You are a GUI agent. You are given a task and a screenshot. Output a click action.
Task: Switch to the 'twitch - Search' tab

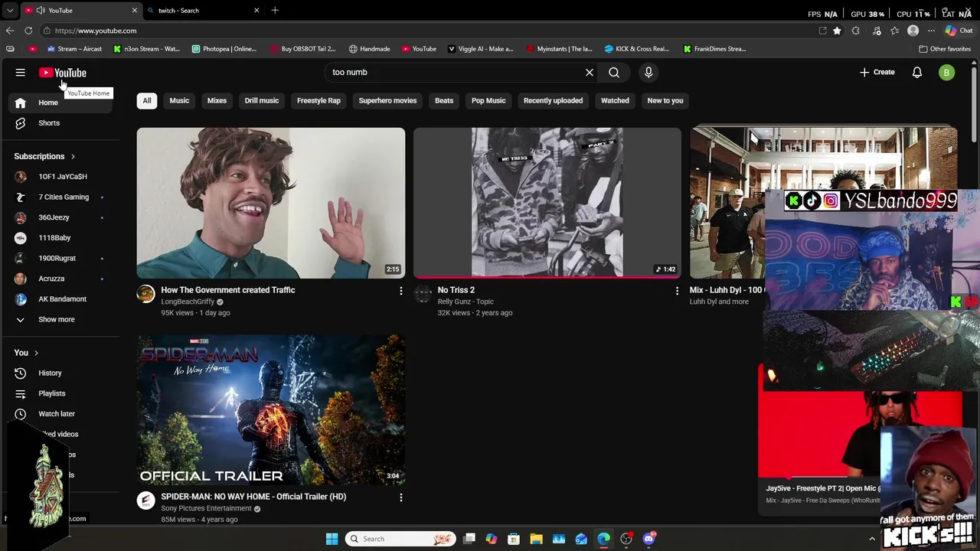click(203, 11)
